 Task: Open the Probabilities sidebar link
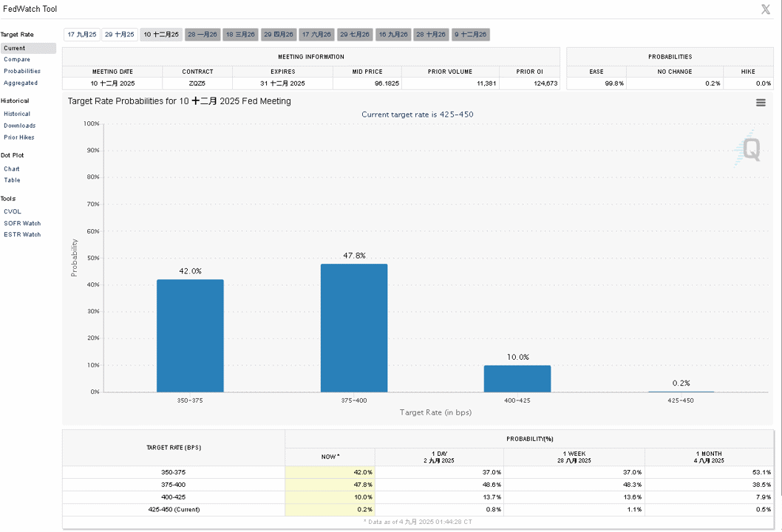click(x=22, y=71)
